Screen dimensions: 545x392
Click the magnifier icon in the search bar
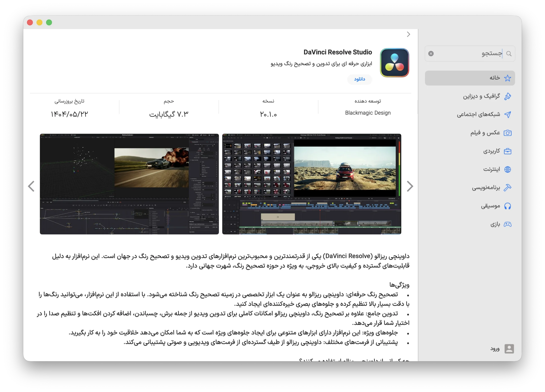509,53
